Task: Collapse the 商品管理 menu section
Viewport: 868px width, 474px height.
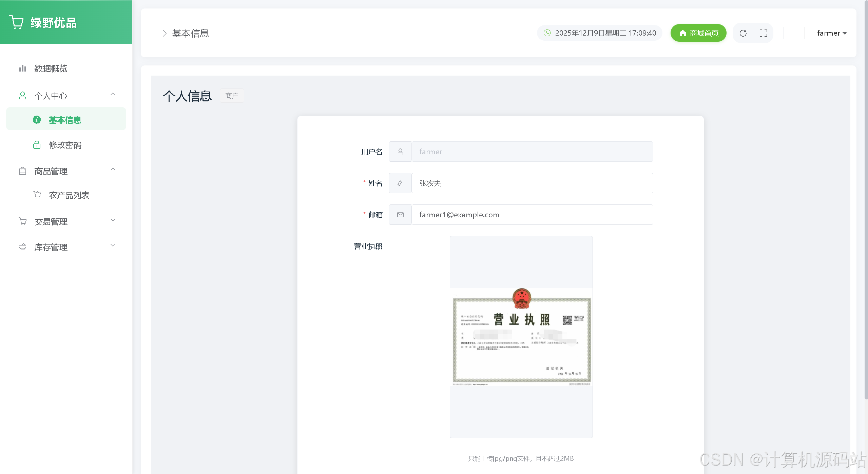Action: pyautogui.click(x=113, y=170)
